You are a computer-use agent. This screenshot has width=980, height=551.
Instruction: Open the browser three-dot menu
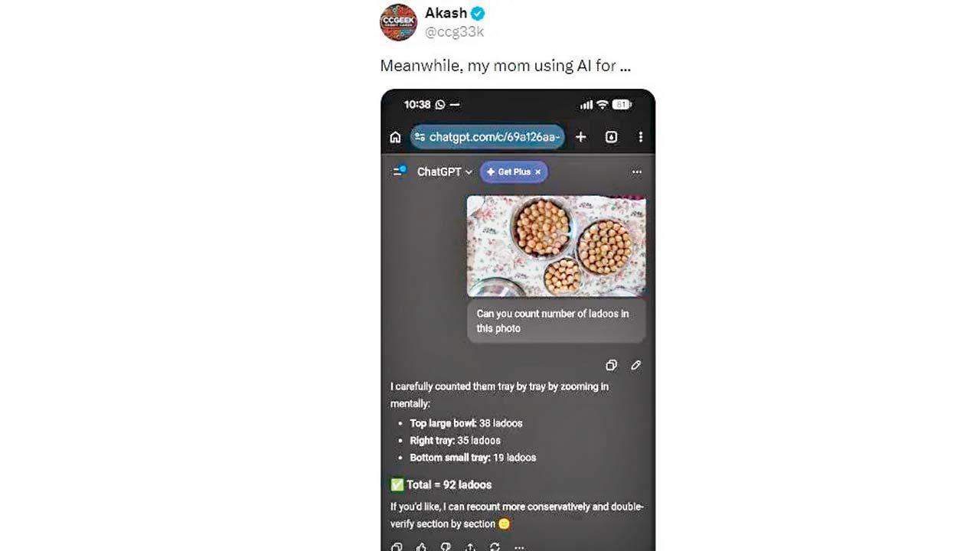pyautogui.click(x=640, y=137)
